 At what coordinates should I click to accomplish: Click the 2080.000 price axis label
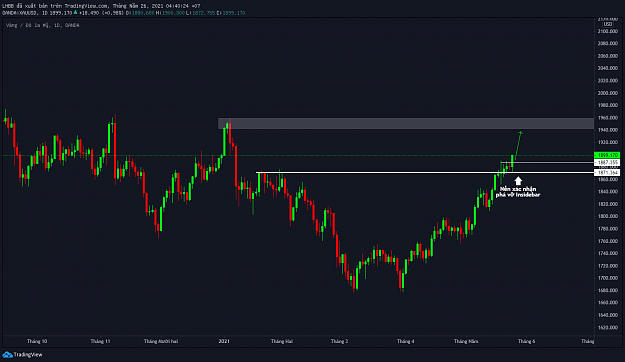(x=608, y=43)
